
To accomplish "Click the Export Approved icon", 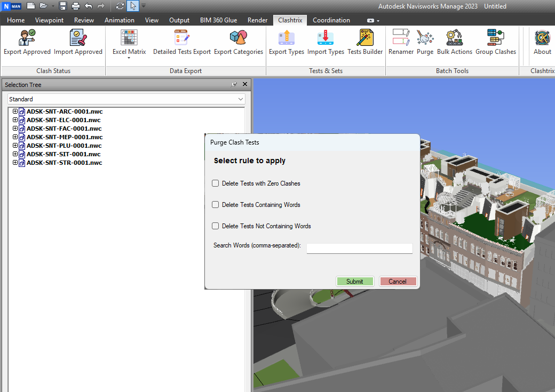I will [27, 37].
